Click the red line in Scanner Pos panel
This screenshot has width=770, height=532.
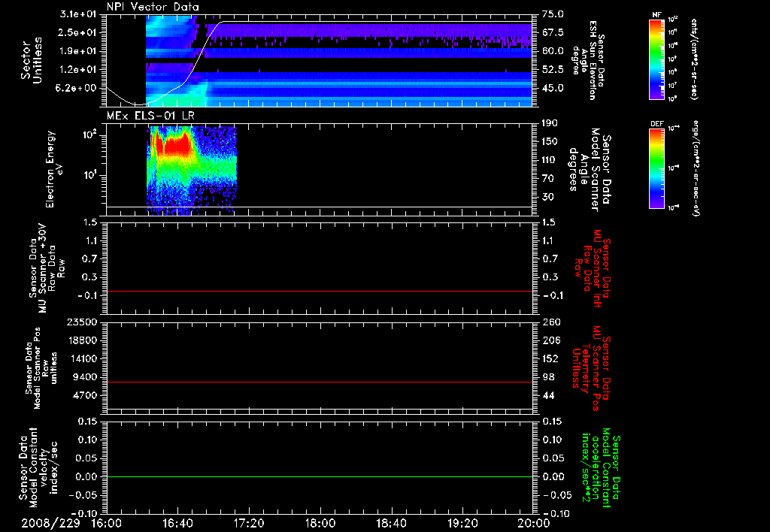coord(319,382)
